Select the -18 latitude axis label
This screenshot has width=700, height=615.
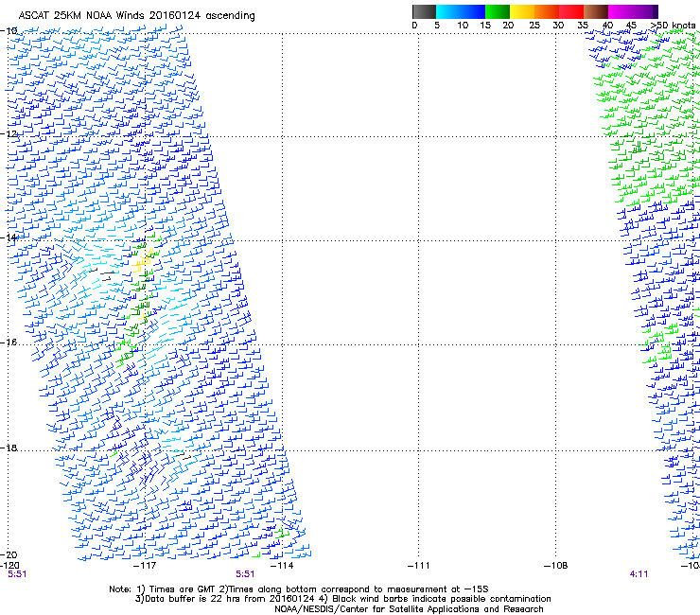[x=9, y=448]
